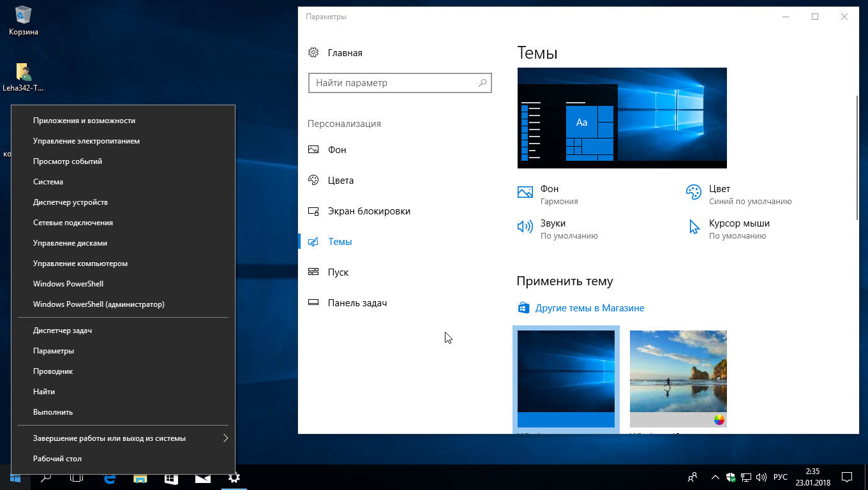This screenshot has width=868, height=490.
Task: Click the Курсор мыши pointer icon
Action: click(694, 226)
